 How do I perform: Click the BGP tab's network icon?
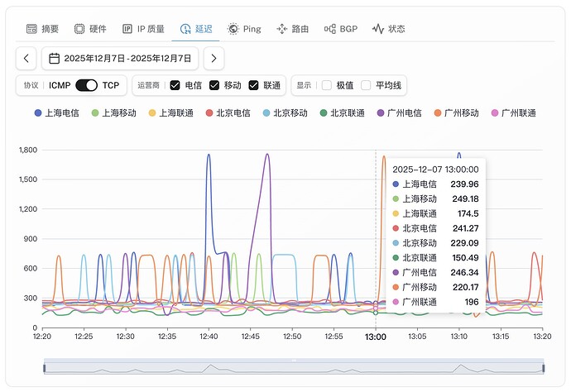(330, 29)
